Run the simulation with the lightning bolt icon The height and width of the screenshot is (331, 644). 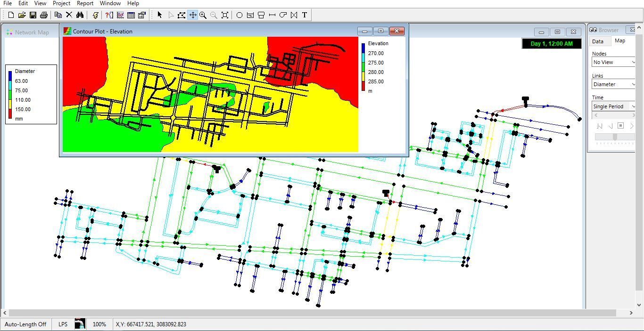95,15
